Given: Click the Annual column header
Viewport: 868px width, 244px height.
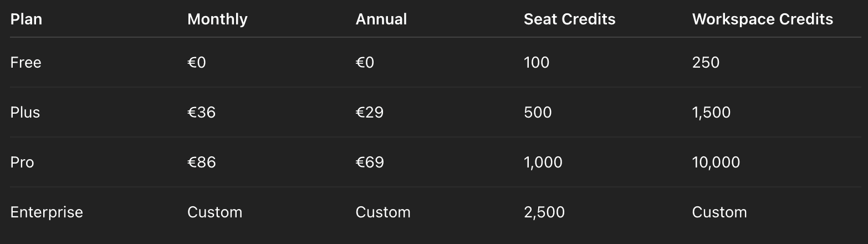Looking at the screenshot, I should [x=381, y=19].
